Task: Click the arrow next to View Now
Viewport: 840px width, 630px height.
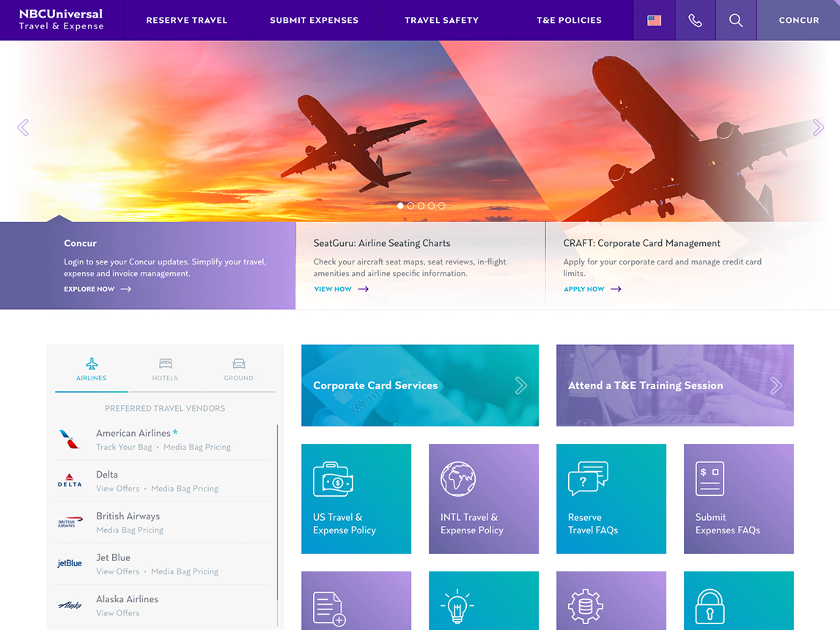Action: pyautogui.click(x=364, y=289)
